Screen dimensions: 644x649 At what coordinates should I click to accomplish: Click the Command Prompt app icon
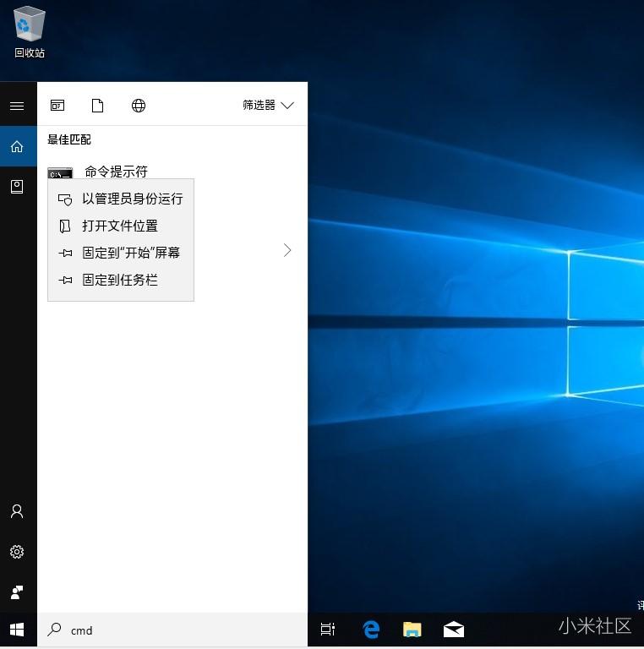(x=60, y=173)
